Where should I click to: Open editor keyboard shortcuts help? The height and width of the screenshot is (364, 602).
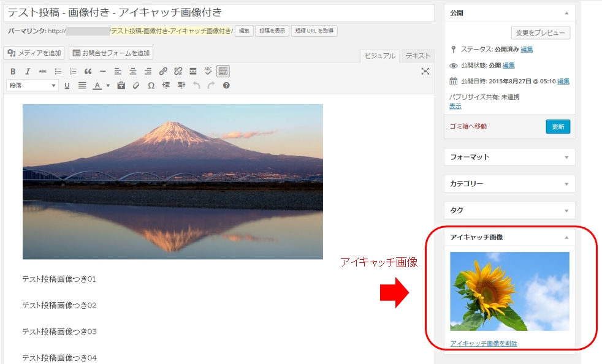[227, 86]
